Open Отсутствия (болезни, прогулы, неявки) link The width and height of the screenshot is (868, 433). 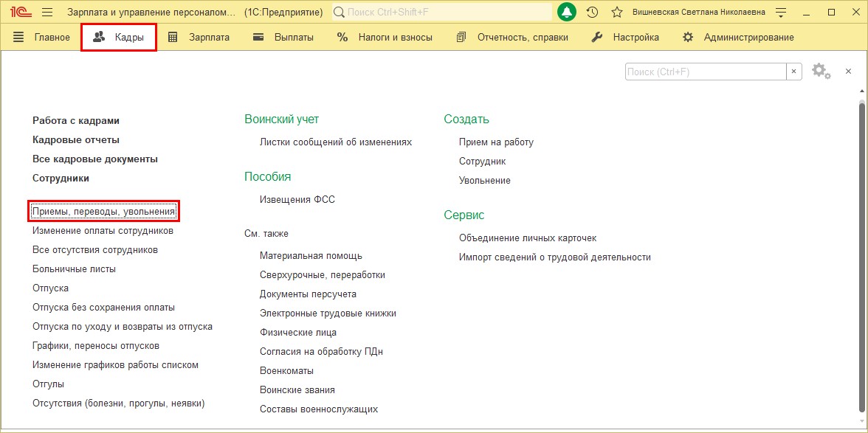[118, 403]
